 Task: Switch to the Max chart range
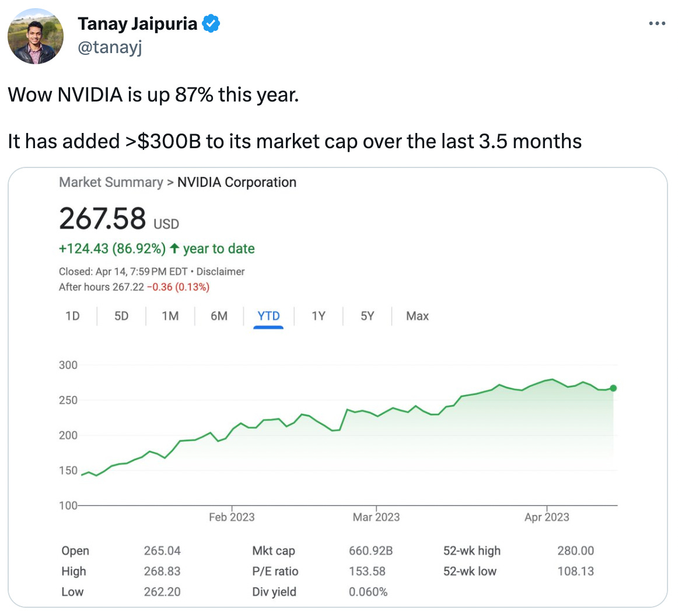coord(417,316)
